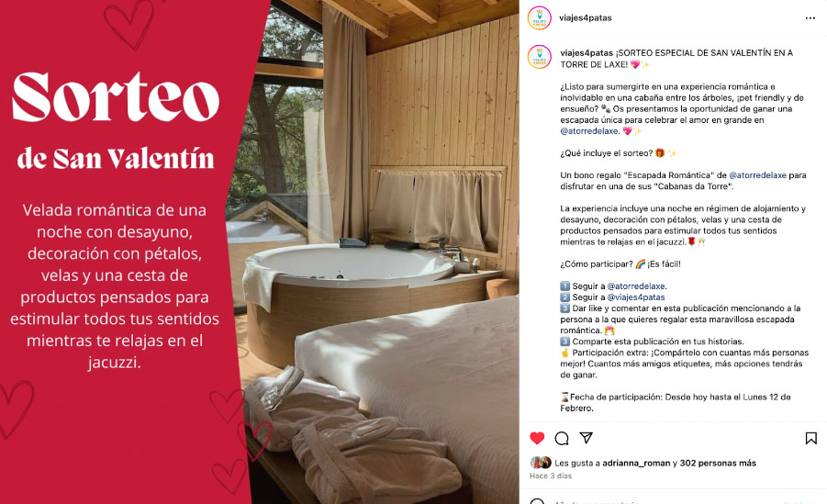
Task: Click the emoji icon beside comment field
Action: pyautogui.click(x=537, y=501)
